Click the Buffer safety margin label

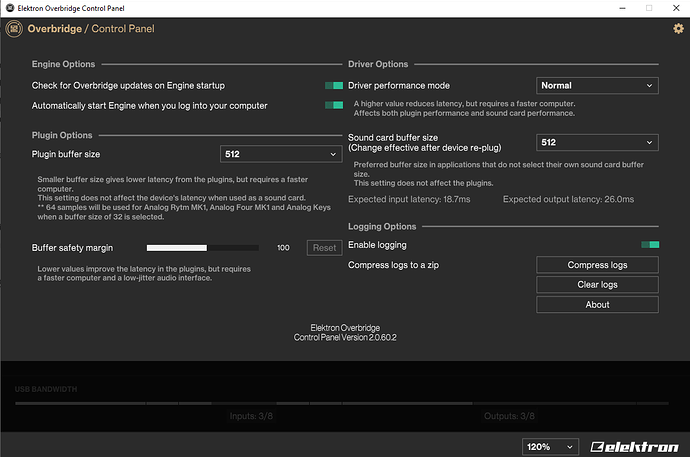(72, 248)
